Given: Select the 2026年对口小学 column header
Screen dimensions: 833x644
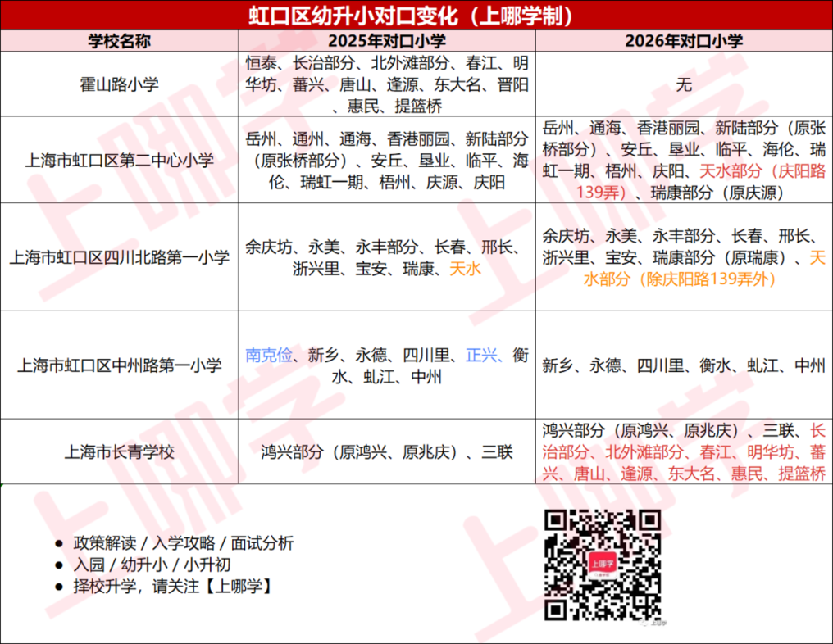Looking at the screenshot, I should (685, 41).
